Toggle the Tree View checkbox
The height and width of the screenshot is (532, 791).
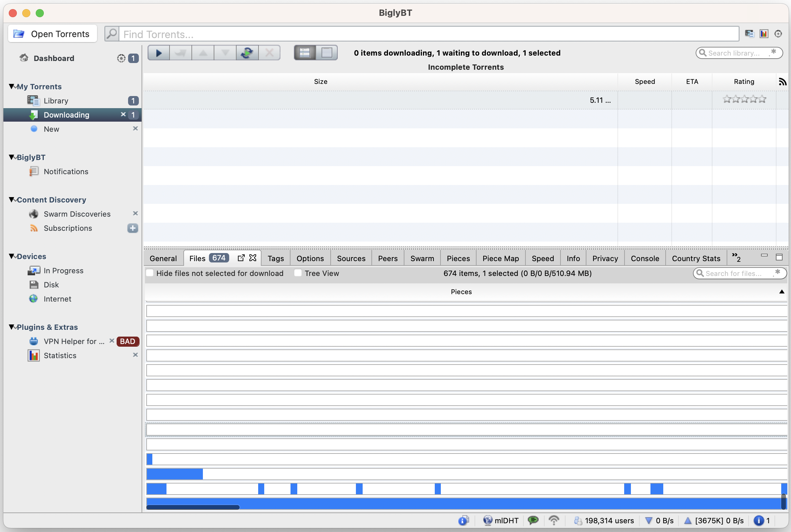pyautogui.click(x=298, y=273)
